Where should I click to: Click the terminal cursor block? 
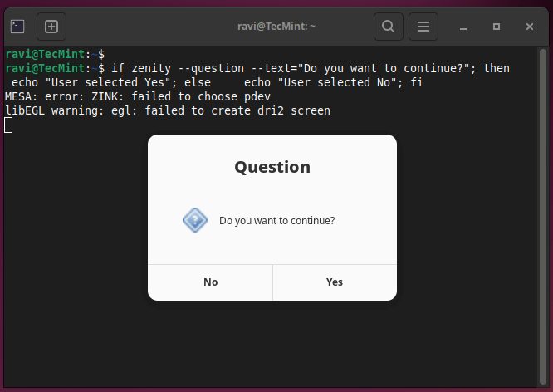tap(8, 125)
